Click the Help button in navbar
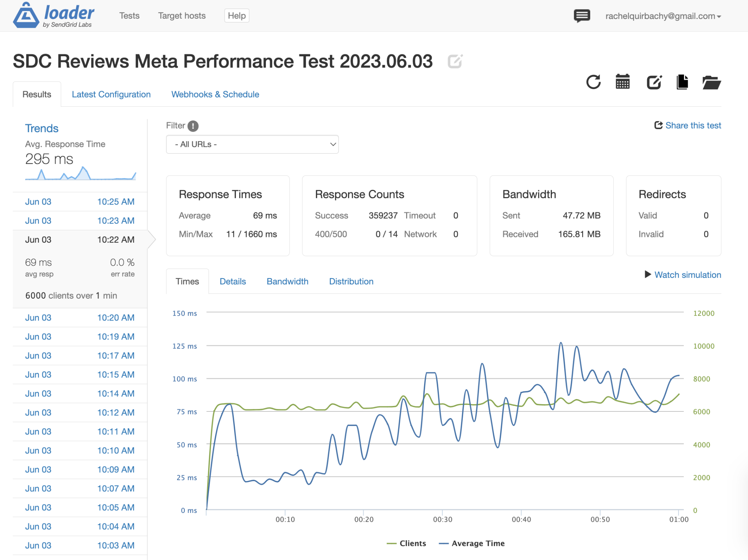The width and height of the screenshot is (748, 560). 237,16
